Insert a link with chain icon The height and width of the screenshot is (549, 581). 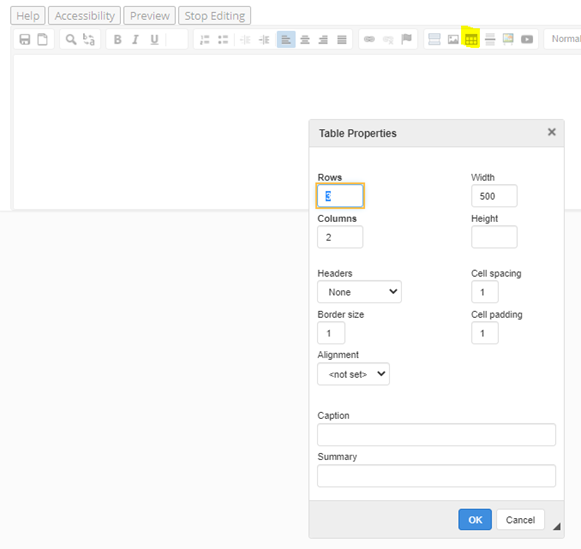tap(369, 39)
